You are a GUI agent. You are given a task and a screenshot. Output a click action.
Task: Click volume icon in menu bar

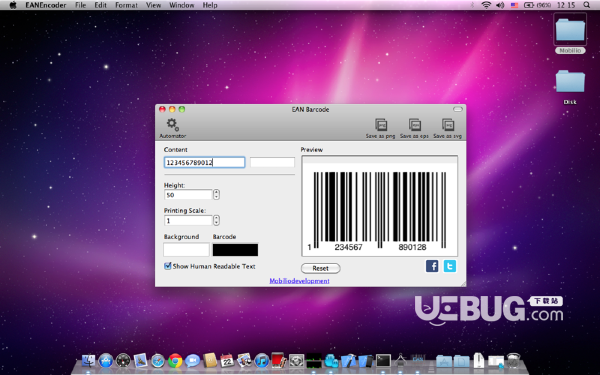coord(500,5)
